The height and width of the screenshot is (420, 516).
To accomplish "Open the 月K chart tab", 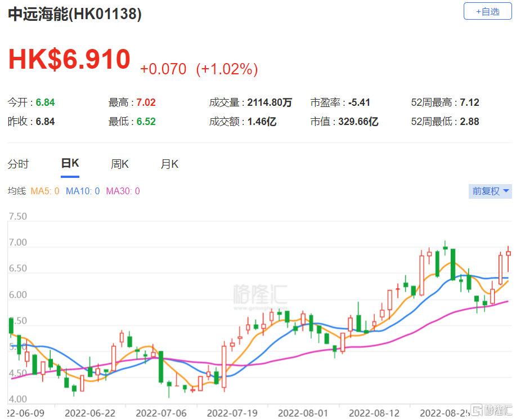I will (x=169, y=164).
